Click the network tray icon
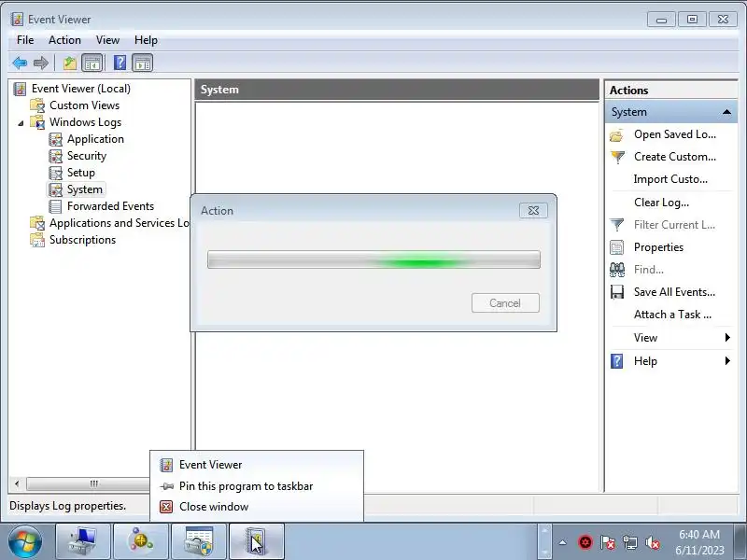The image size is (747, 560). pos(630,542)
